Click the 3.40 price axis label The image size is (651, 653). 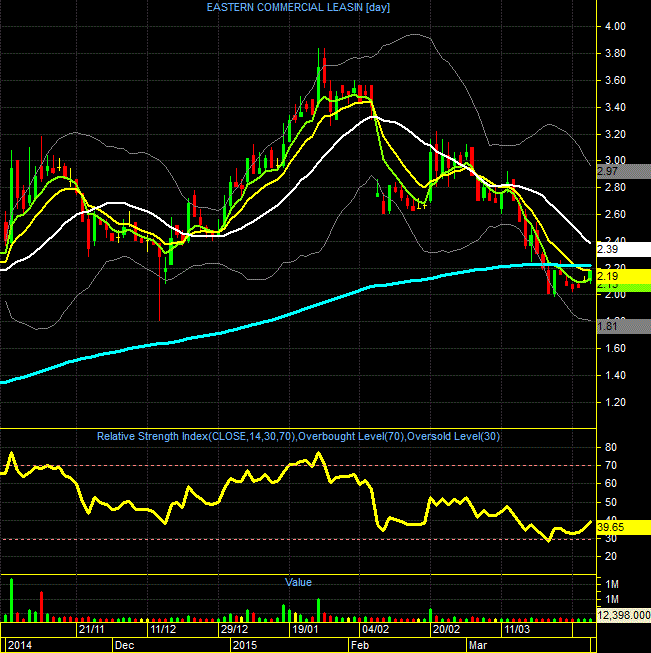click(x=615, y=107)
